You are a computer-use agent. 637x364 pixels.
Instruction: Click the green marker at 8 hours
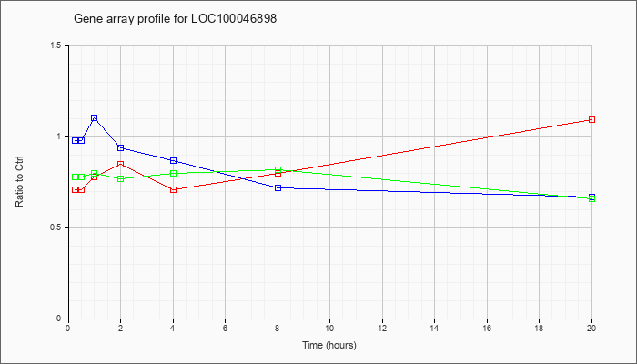point(278,169)
